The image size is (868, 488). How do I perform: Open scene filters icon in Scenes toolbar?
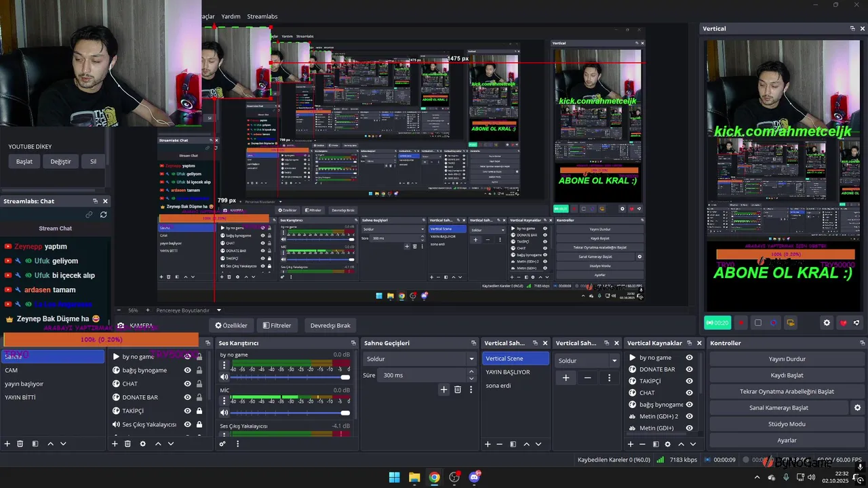pos(34,444)
